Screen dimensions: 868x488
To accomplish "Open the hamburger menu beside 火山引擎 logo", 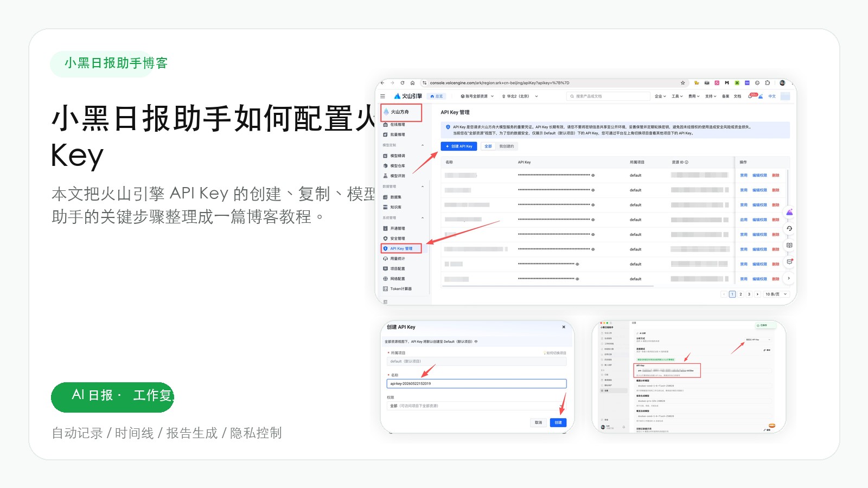I will [383, 96].
